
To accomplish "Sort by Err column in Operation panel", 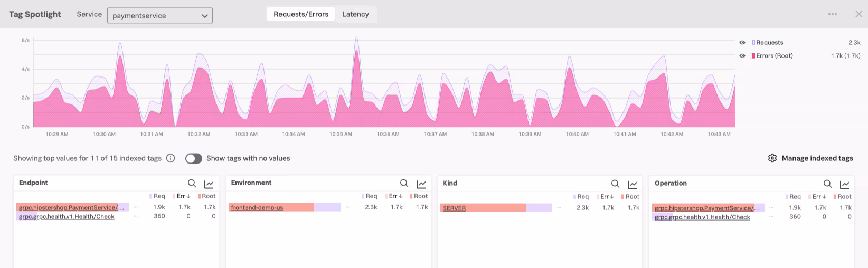I will tap(819, 197).
